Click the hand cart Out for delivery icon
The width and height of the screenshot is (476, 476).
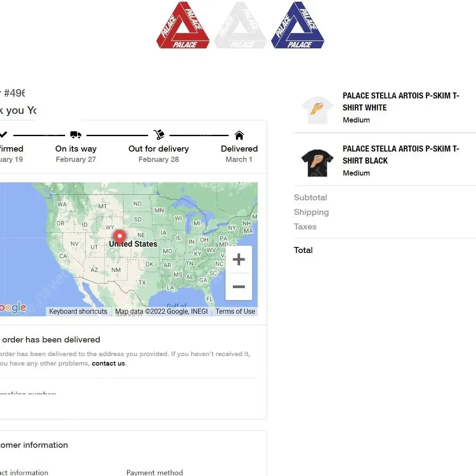coord(159,134)
